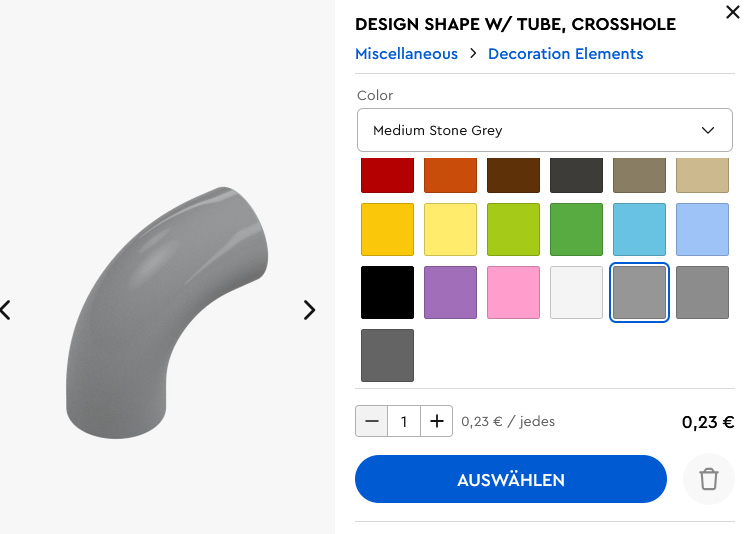Show previous product image arrow
This screenshot has width=749, height=534.
[x=5, y=310]
